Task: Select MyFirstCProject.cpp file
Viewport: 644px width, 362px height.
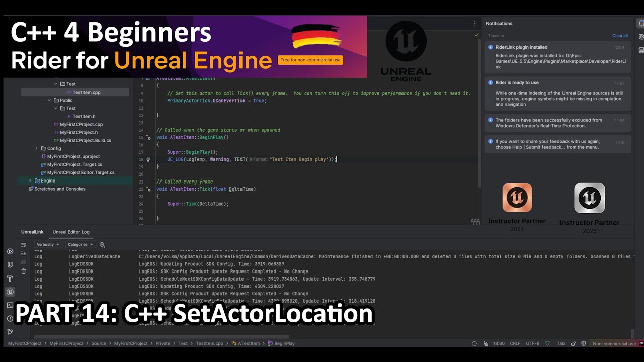Action: [81, 124]
